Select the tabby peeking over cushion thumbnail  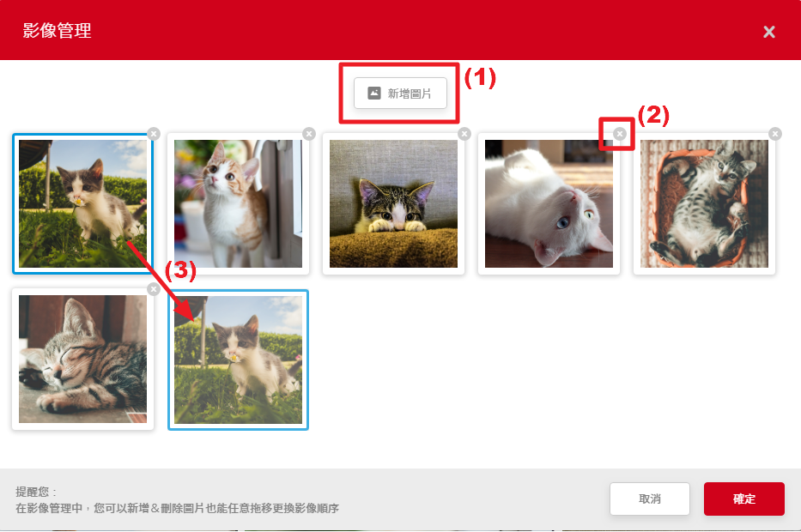coord(393,203)
